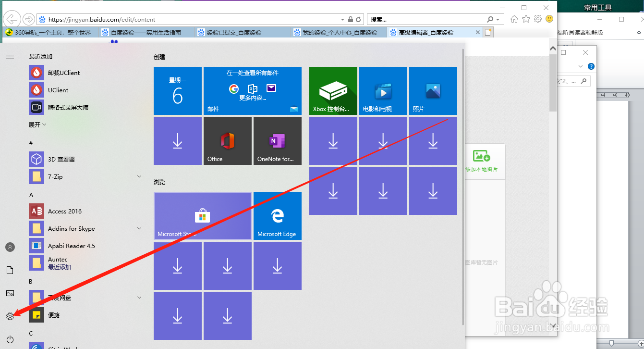Screen dimensions: 644x349
Task: Open the 照片 photos tile
Action: [x=433, y=91]
